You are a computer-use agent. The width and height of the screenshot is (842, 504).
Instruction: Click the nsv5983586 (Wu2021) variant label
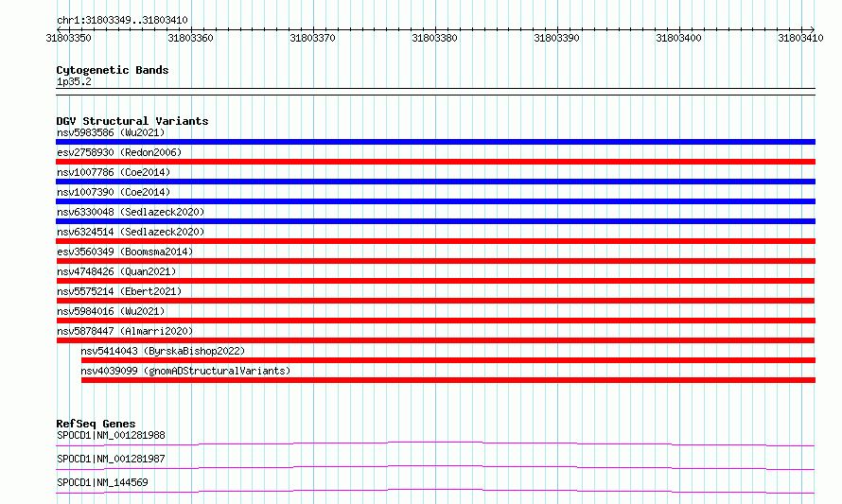(x=111, y=132)
